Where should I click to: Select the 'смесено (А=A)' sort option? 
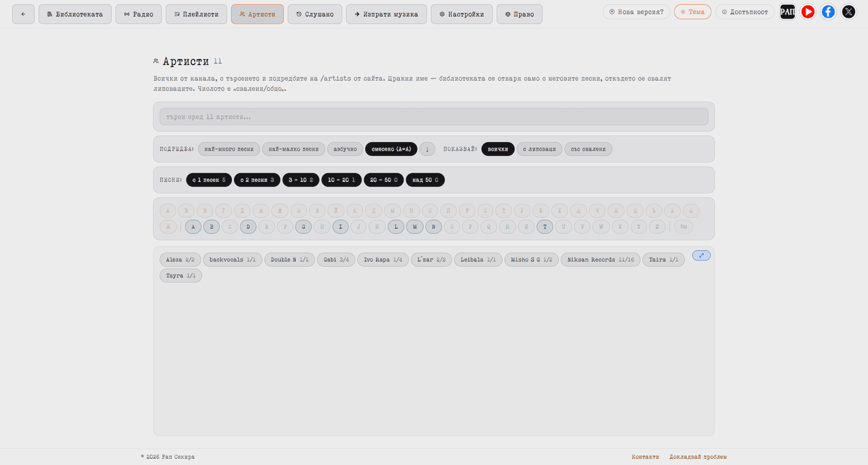coord(391,149)
